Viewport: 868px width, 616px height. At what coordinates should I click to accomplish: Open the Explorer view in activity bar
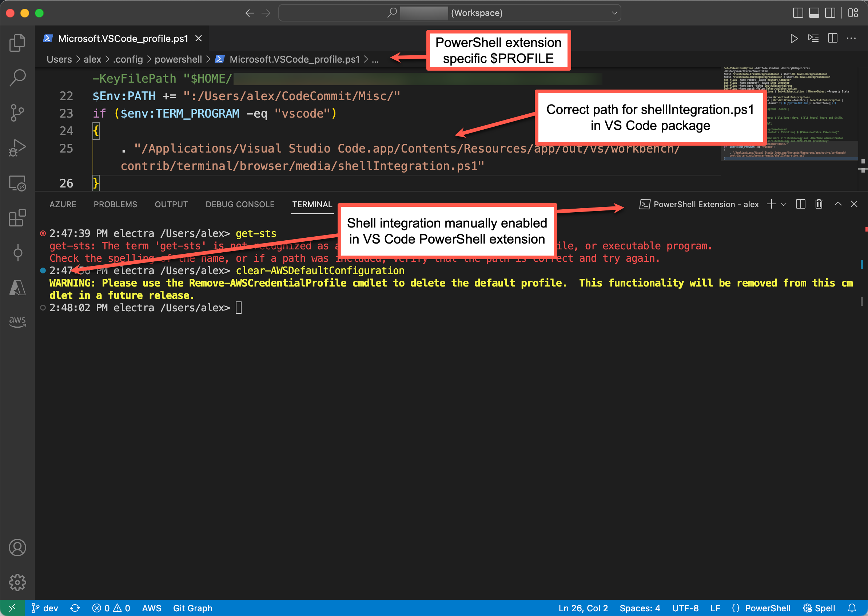17,43
